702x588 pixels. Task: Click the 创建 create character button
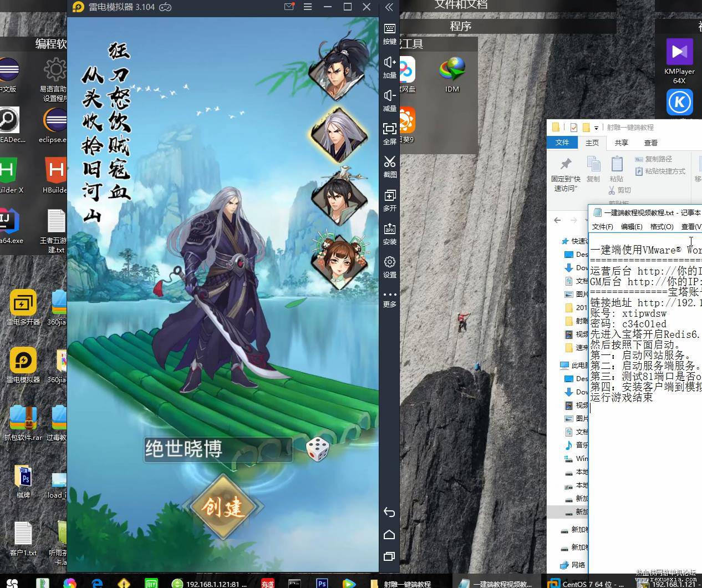coord(223,506)
